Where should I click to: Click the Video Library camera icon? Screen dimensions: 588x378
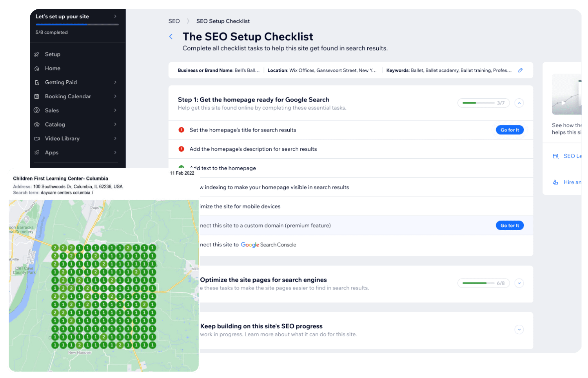[37, 139]
